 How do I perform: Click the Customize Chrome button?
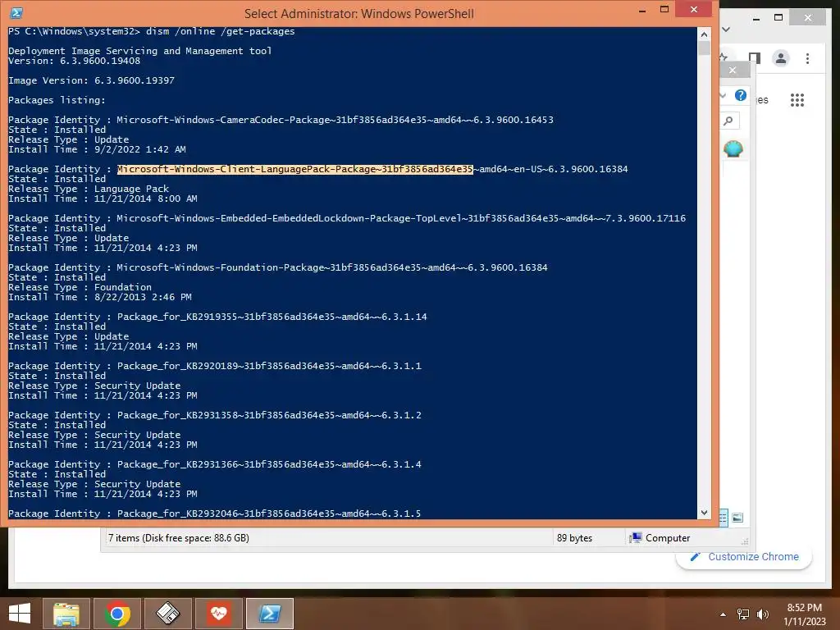coord(744,557)
